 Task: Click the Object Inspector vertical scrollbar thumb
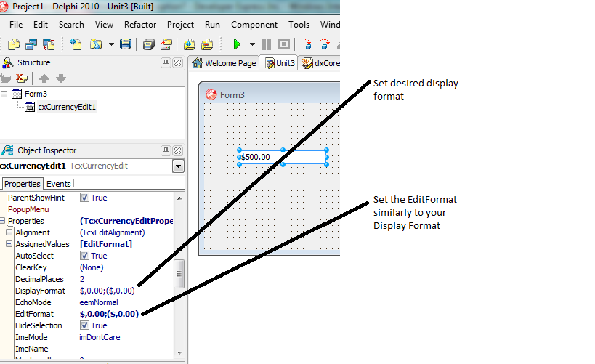pyautogui.click(x=179, y=274)
